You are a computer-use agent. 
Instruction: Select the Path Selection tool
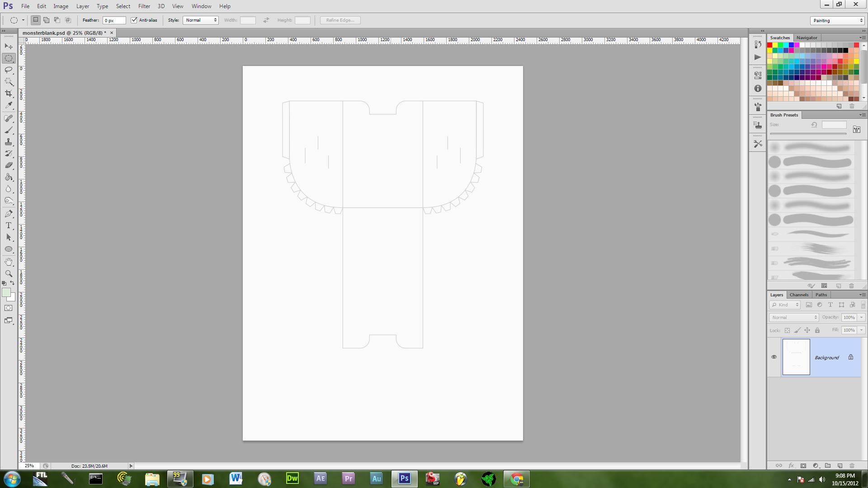coord(9,237)
